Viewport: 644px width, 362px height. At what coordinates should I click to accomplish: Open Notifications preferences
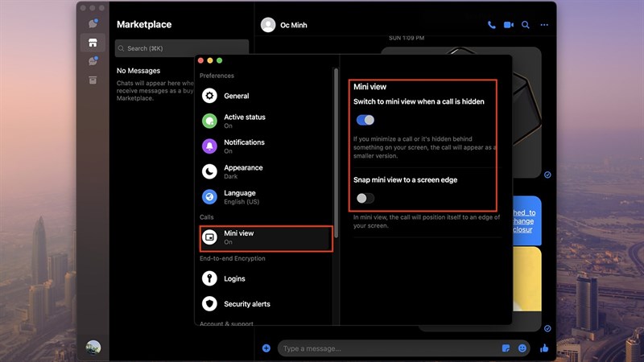coord(266,146)
